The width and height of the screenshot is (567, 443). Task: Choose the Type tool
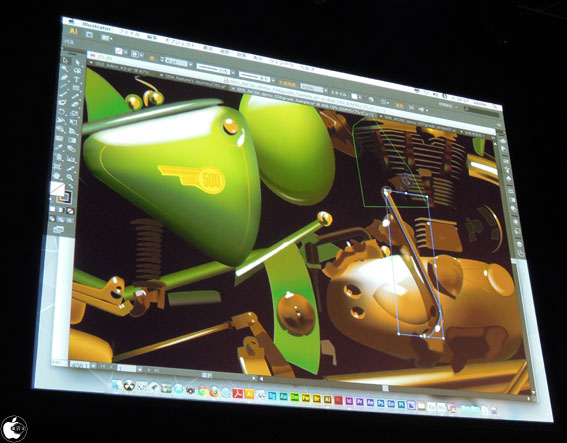click(76, 79)
